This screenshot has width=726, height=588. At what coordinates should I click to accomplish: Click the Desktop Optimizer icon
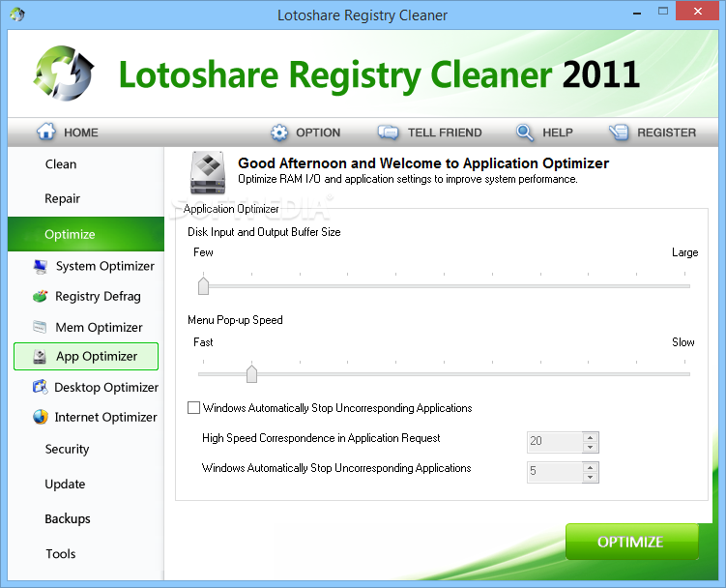coord(41,387)
